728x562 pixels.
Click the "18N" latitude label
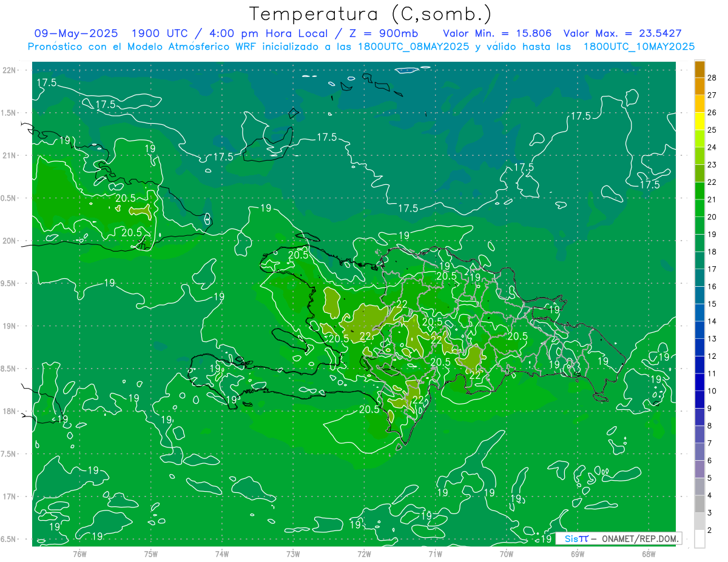click(10, 411)
